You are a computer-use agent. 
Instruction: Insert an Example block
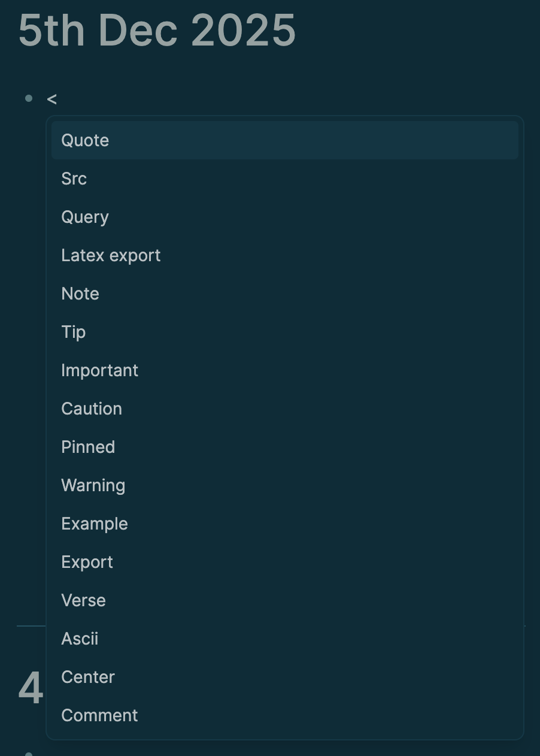tap(95, 524)
